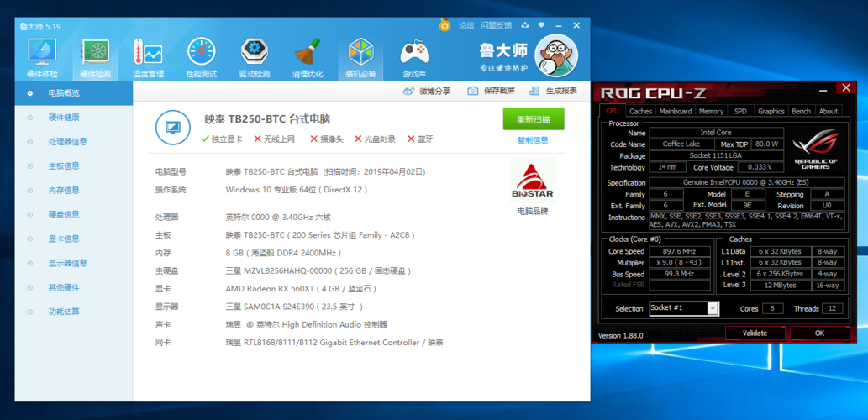Select 电脑概览 in the sidebar
The image size is (868, 420).
coord(74,93)
